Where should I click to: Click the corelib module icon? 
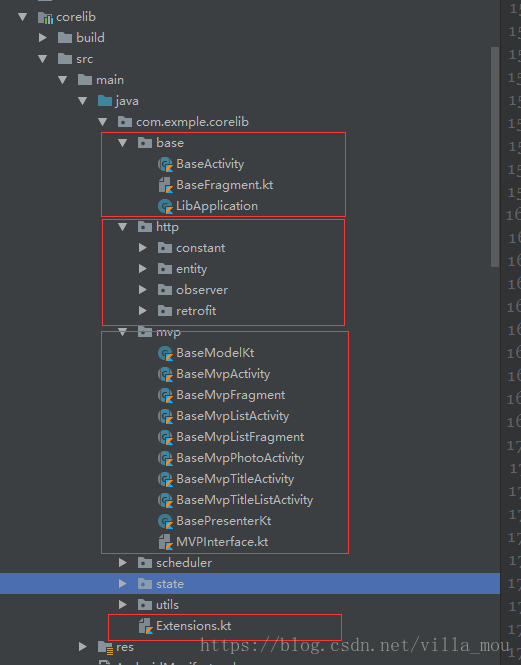click(x=45, y=17)
